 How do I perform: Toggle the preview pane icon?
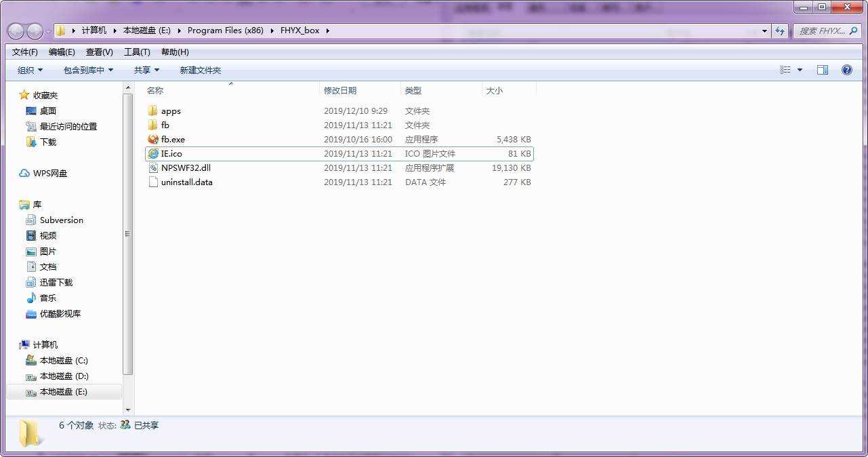tap(822, 70)
